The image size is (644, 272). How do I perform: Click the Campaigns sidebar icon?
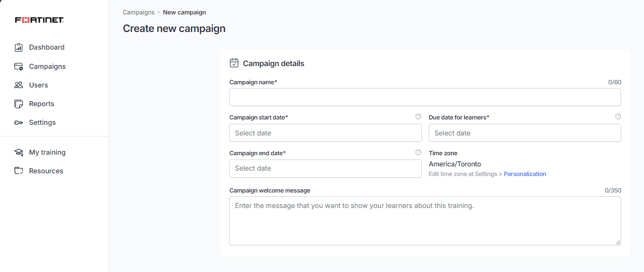tap(19, 67)
